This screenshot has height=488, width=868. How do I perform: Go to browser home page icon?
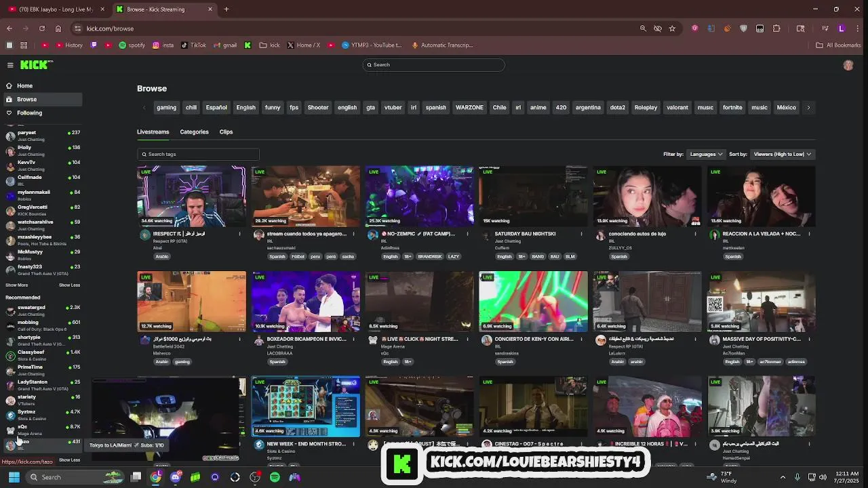pyautogui.click(x=58, y=28)
